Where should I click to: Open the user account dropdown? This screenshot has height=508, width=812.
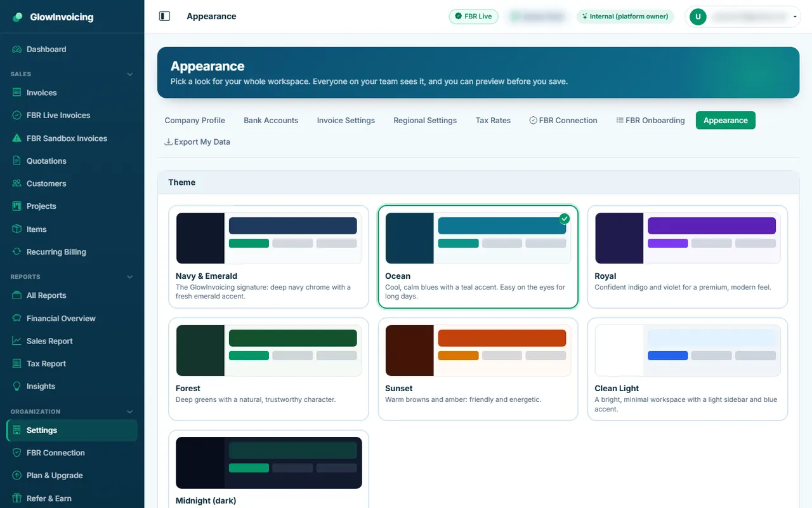(x=743, y=17)
